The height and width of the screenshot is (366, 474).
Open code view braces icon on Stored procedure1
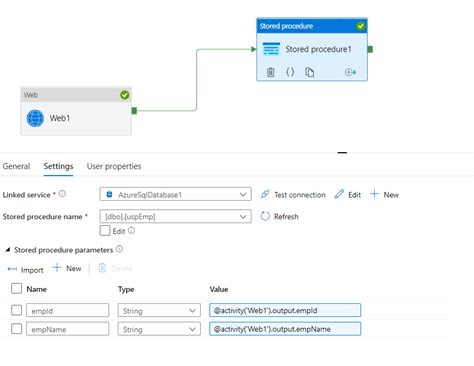point(290,72)
